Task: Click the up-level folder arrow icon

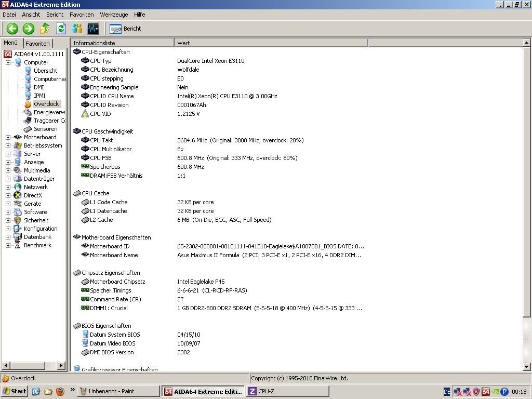Action: tap(45, 29)
